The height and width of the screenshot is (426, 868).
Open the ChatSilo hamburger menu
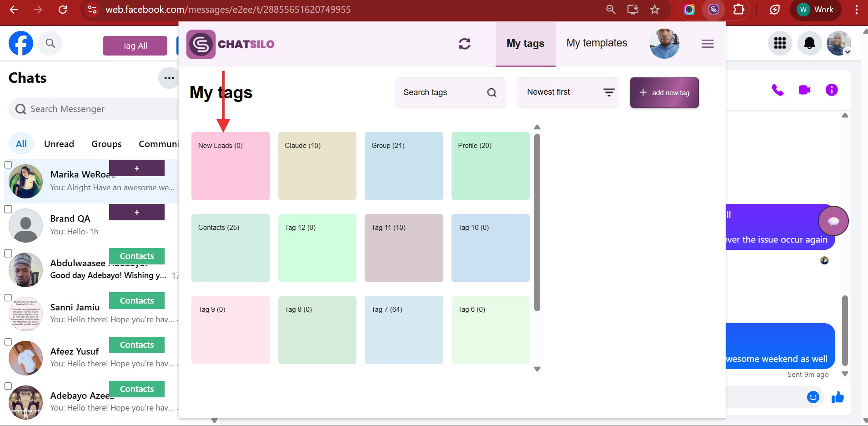pos(707,44)
